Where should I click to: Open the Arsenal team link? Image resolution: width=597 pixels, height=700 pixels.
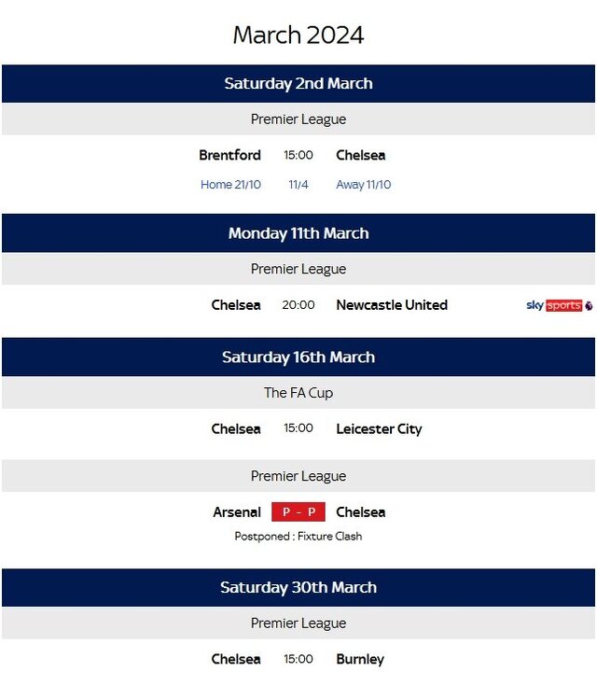[x=237, y=512]
